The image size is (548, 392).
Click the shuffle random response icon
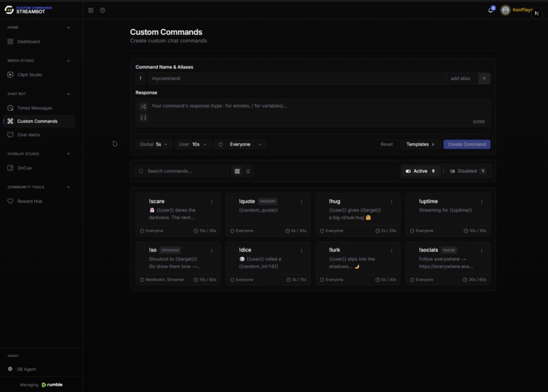[x=143, y=106]
